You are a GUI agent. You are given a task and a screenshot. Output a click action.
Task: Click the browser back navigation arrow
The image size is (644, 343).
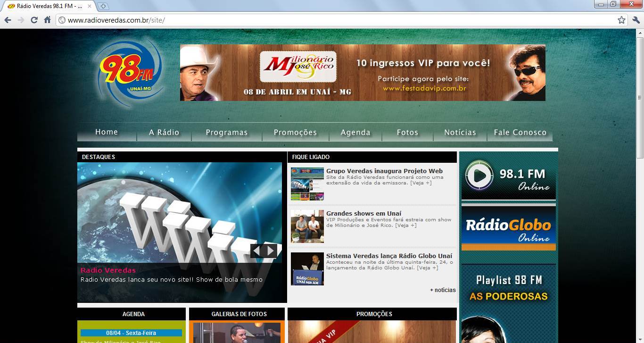8,20
